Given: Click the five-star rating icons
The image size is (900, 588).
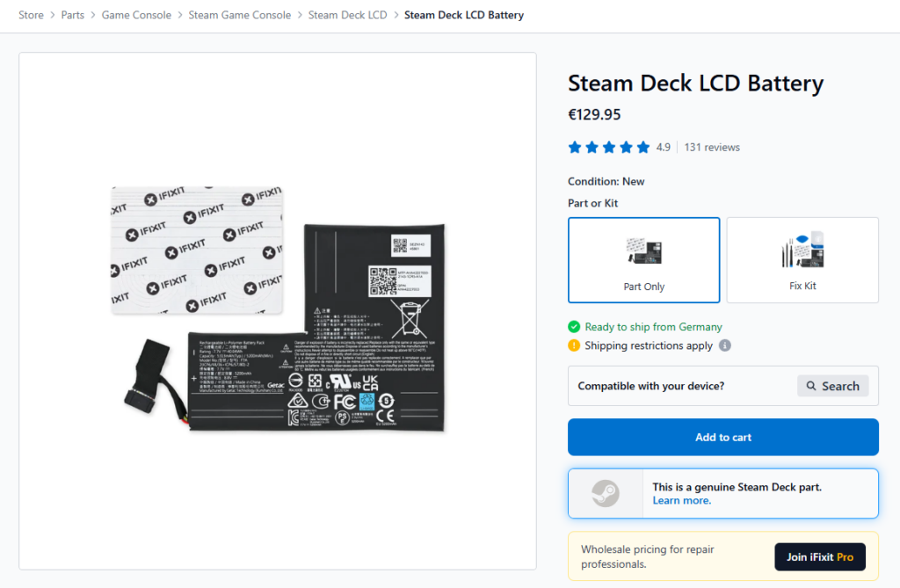Looking at the screenshot, I should point(609,147).
